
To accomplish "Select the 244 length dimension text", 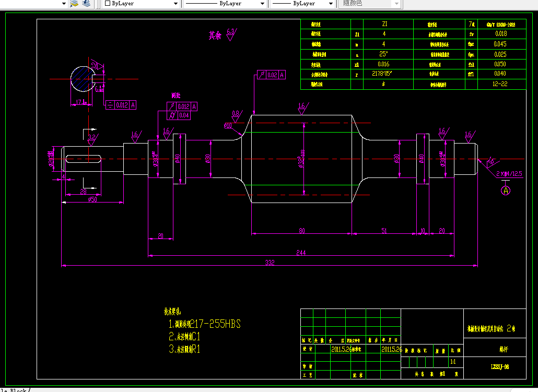I will [301, 253].
